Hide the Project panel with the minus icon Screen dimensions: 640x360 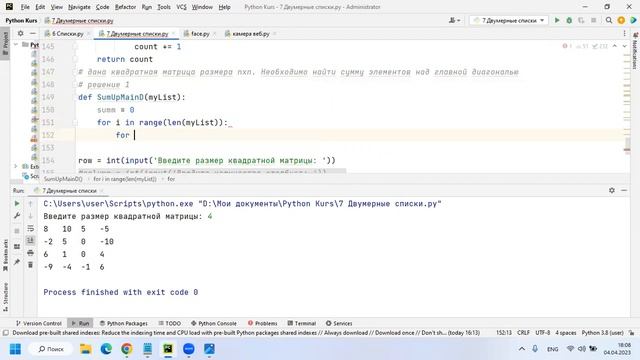(33, 33)
